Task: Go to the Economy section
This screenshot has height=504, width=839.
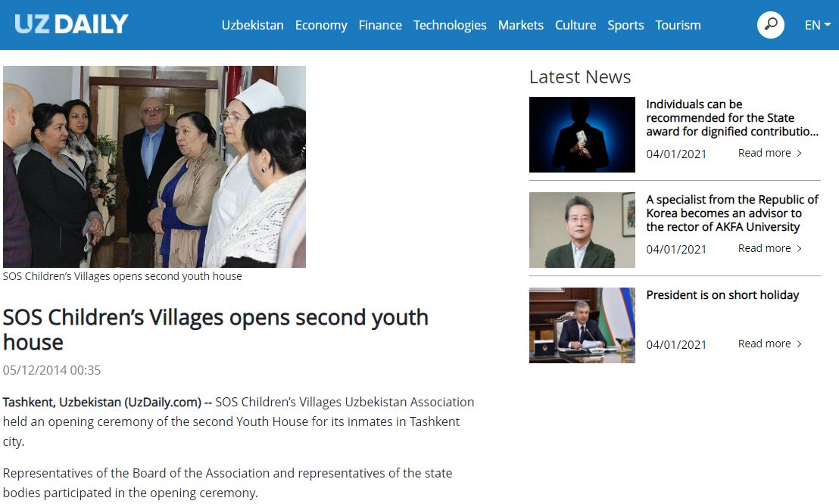Action: pos(321,25)
